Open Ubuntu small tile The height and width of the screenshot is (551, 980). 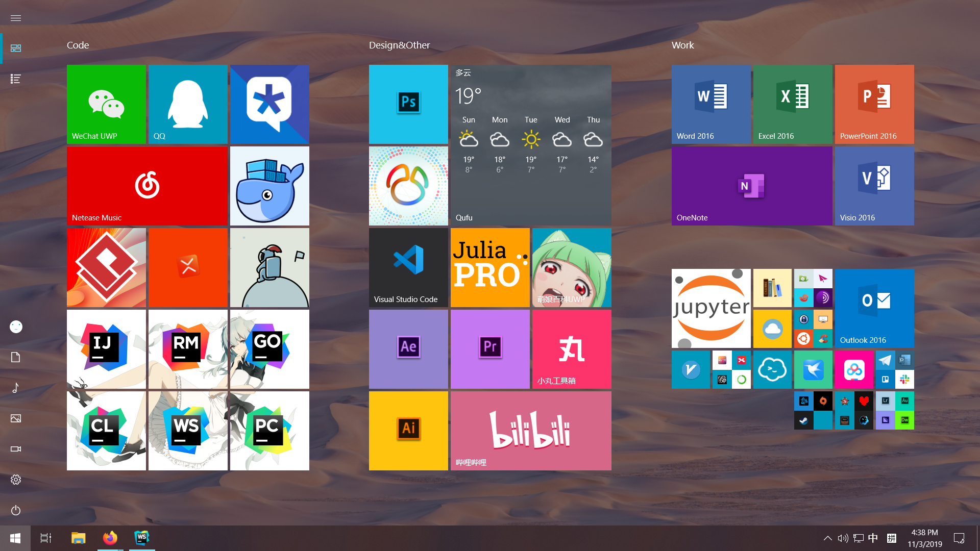pos(803,339)
